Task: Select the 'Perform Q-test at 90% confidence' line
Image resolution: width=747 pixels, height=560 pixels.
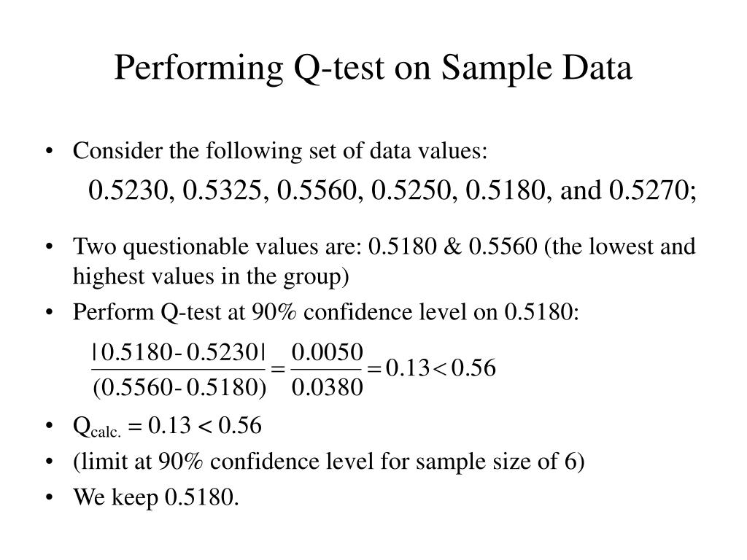Action: pyautogui.click(x=326, y=312)
